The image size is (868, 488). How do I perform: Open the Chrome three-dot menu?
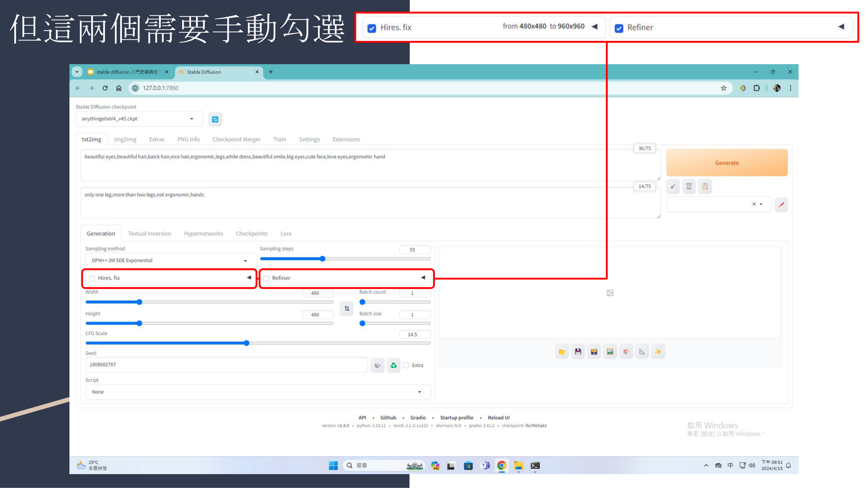point(790,88)
